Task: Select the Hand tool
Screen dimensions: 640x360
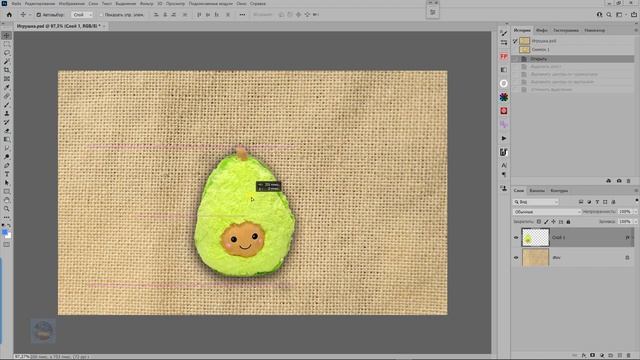Action: point(7,200)
